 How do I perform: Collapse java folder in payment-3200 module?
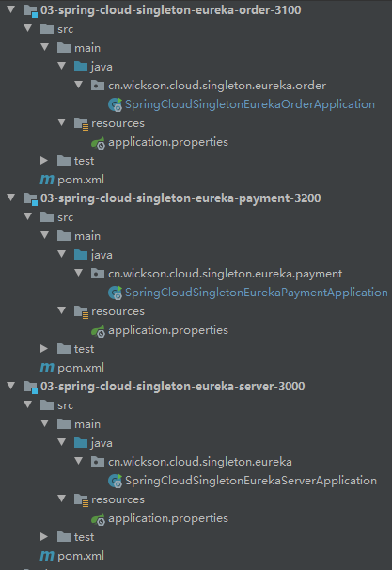[x=62, y=254]
